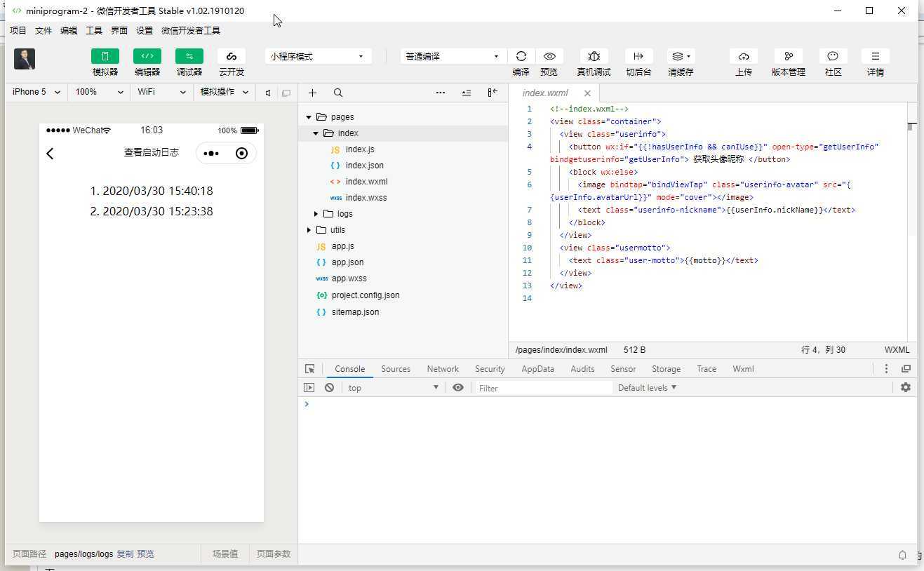The image size is (924, 571).
Task: Switch to the AppData tab
Action: (537, 369)
